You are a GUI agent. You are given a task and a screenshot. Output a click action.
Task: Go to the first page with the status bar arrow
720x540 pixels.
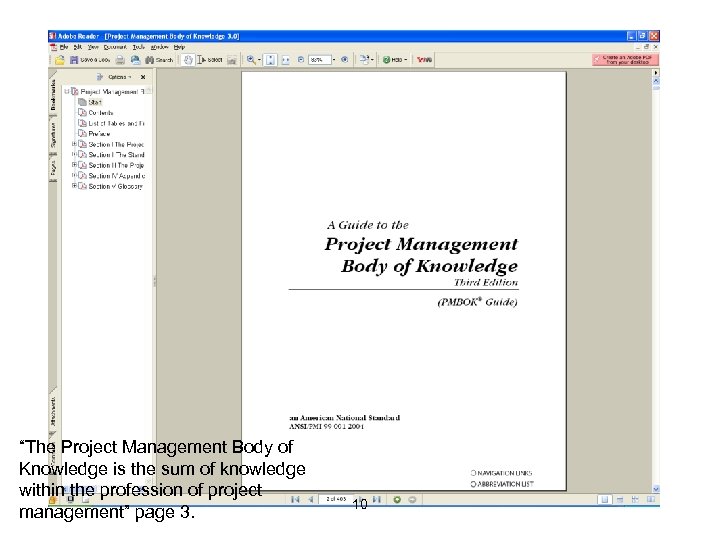[x=295, y=500]
